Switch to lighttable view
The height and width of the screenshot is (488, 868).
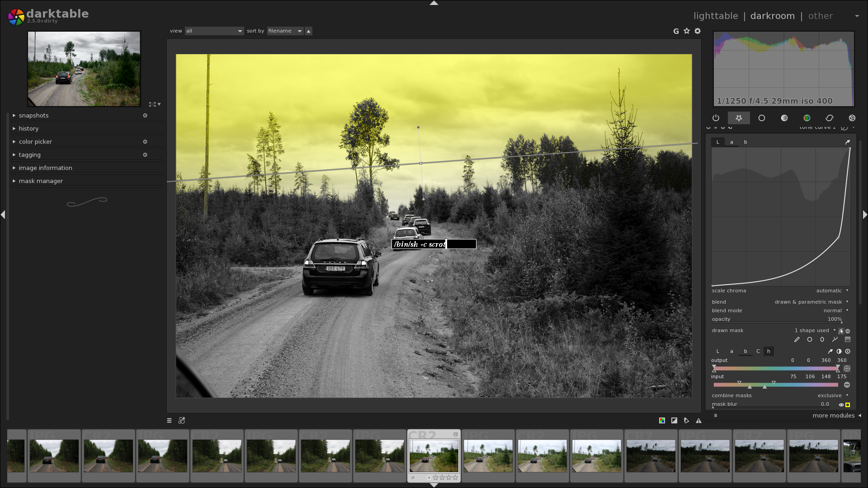(x=716, y=16)
